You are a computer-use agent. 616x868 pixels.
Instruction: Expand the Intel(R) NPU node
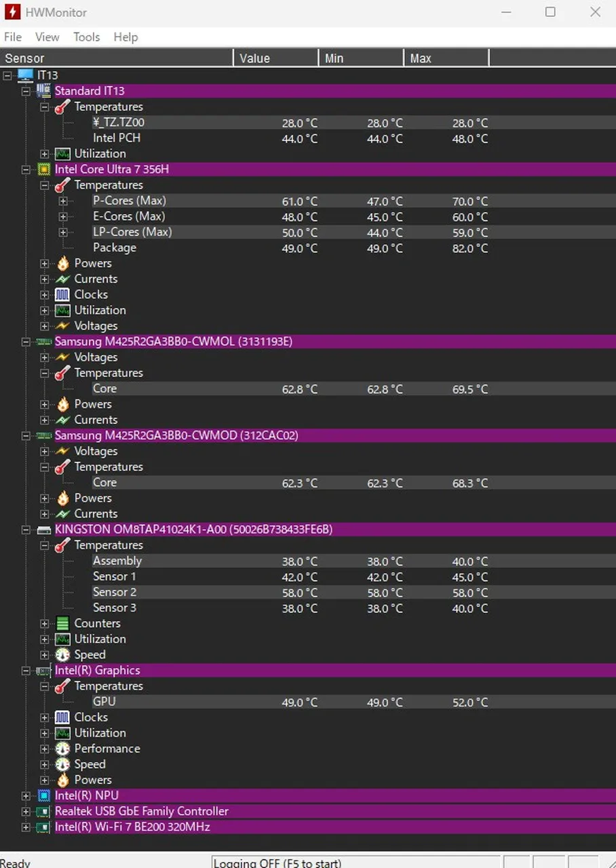pos(26,795)
